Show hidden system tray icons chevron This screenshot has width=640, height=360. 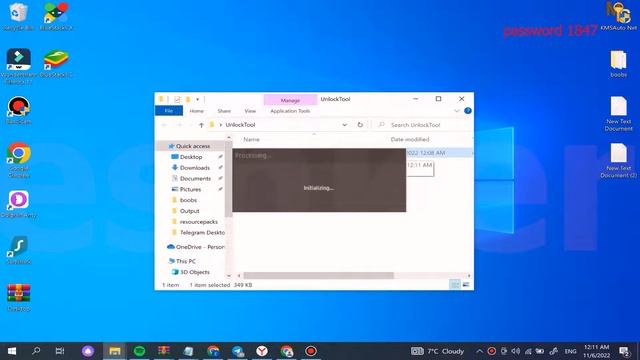pos(480,351)
